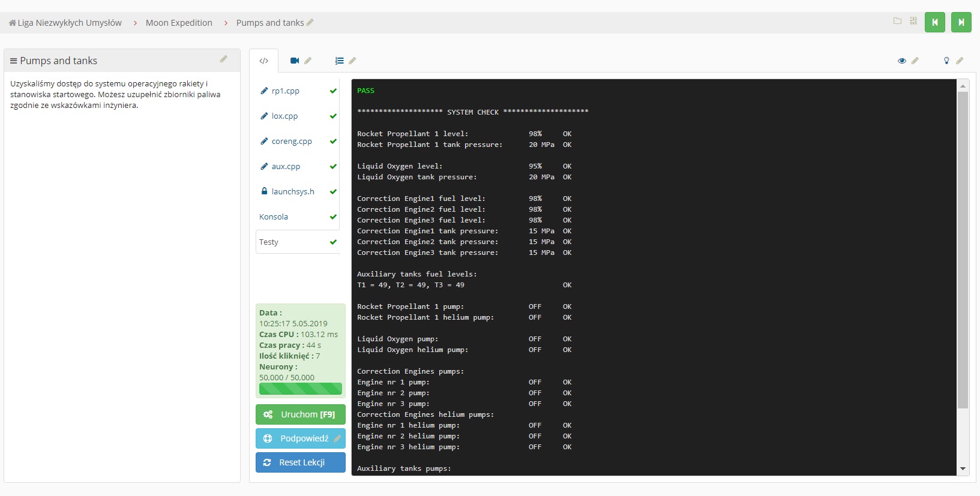The image size is (980, 496).
Task: Open the locked launchsys.h file
Action: point(293,192)
